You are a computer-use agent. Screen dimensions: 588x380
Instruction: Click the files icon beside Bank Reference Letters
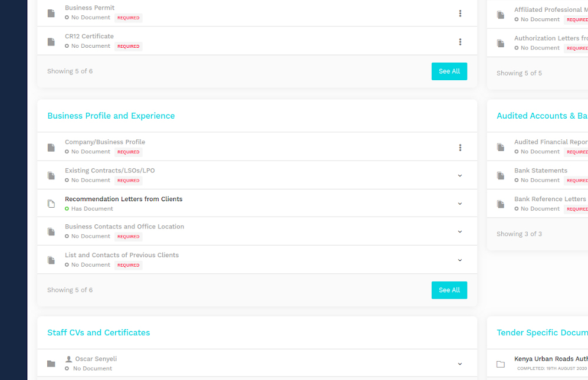tap(501, 204)
